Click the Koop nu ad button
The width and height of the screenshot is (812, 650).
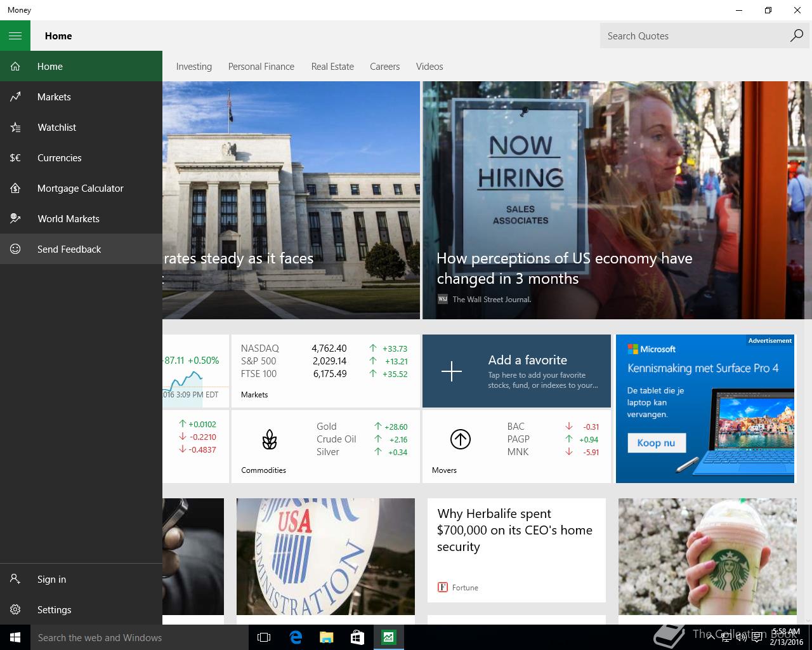[x=657, y=442]
